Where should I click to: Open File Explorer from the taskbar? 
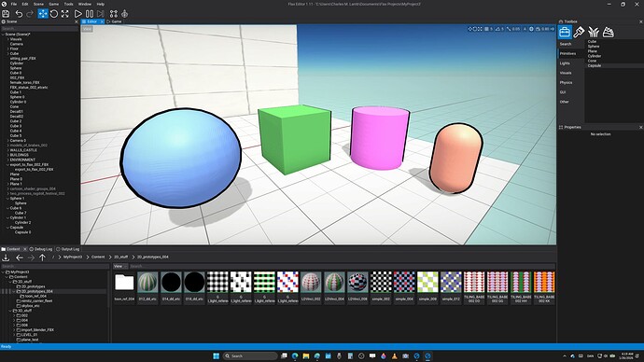tap(306, 355)
